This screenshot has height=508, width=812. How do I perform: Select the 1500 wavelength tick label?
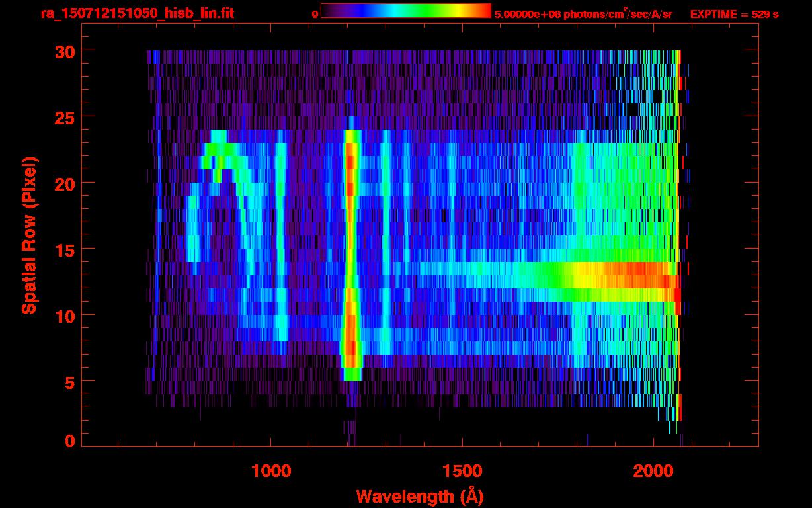click(x=462, y=471)
